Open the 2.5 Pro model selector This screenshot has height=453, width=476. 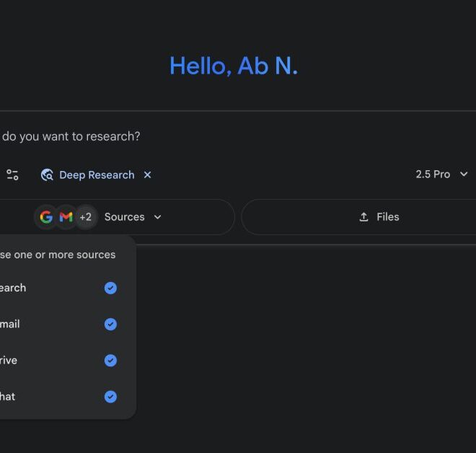[441, 175]
